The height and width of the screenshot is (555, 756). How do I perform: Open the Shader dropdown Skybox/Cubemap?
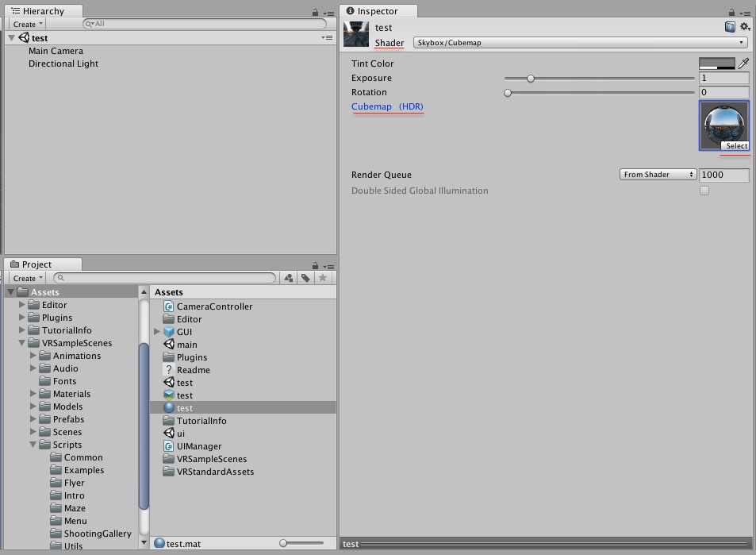[x=580, y=42]
